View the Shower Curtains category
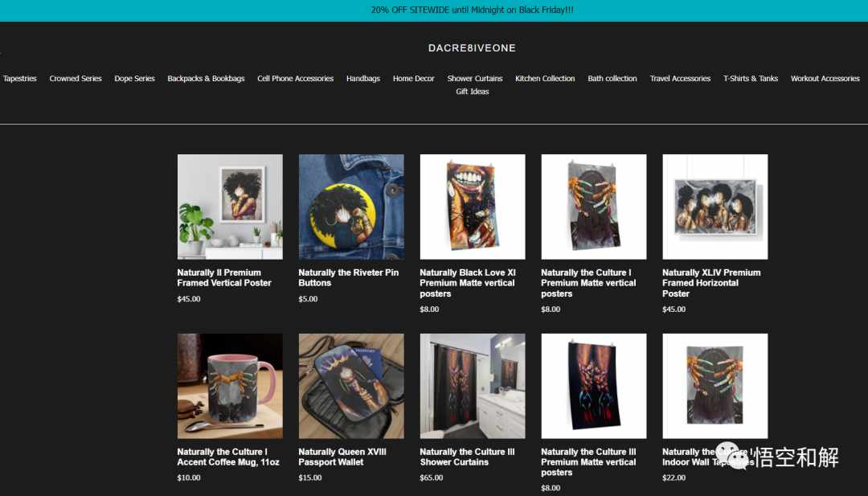This screenshot has height=496, width=868. pyautogui.click(x=475, y=79)
